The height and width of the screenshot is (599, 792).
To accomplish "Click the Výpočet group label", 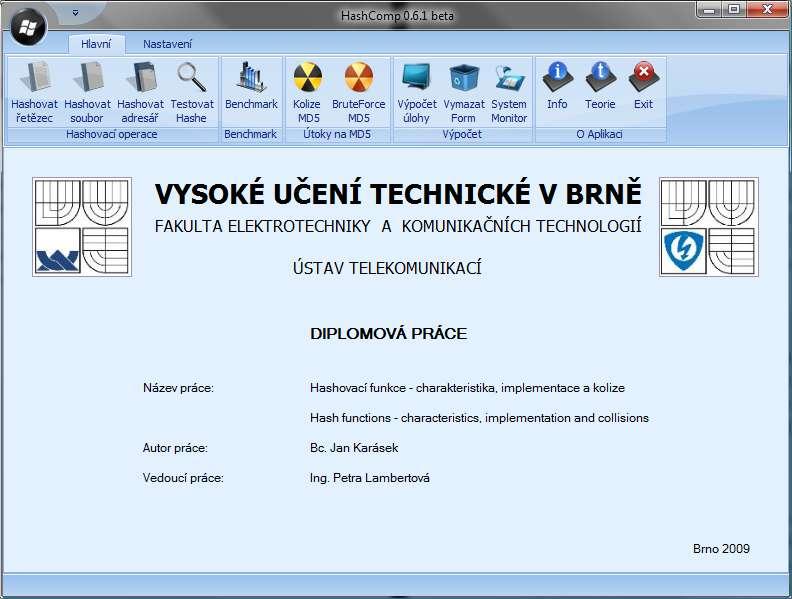I will (x=462, y=134).
